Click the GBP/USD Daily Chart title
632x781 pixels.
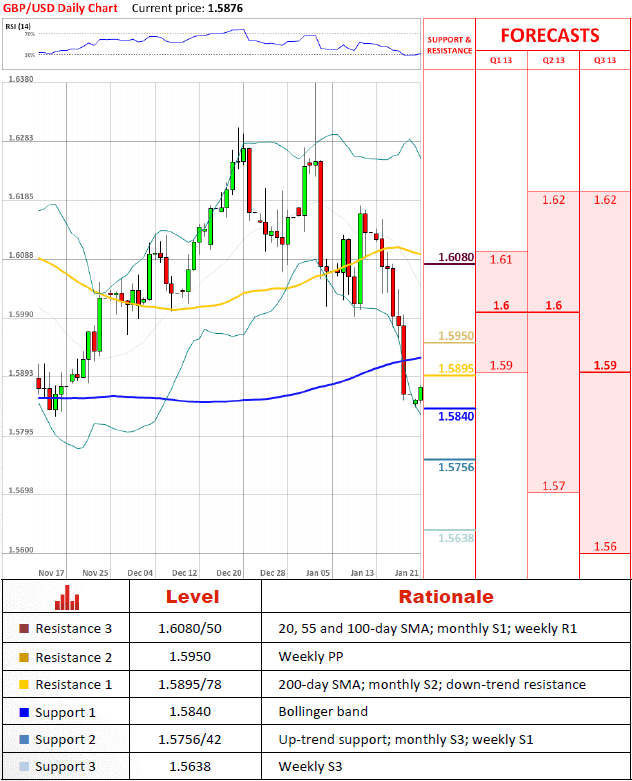60,8
